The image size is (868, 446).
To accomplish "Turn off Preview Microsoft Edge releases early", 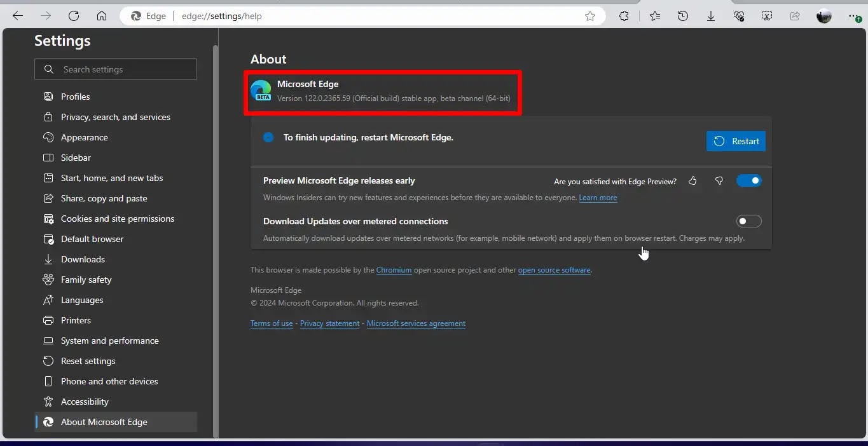I will click(x=748, y=181).
